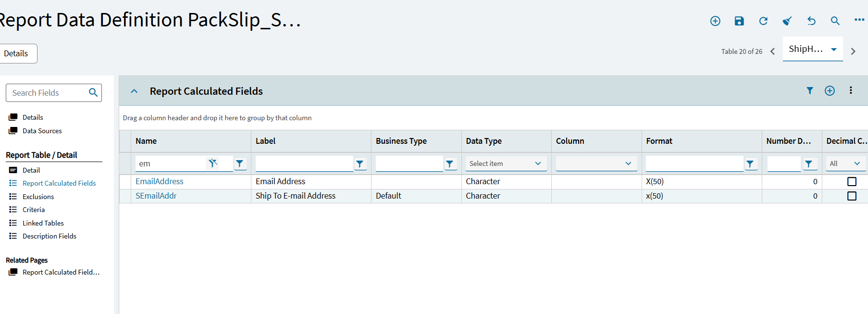Toggle Decimal checkbox for SEmailAddr row
The width and height of the screenshot is (868, 314).
click(852, 196)
